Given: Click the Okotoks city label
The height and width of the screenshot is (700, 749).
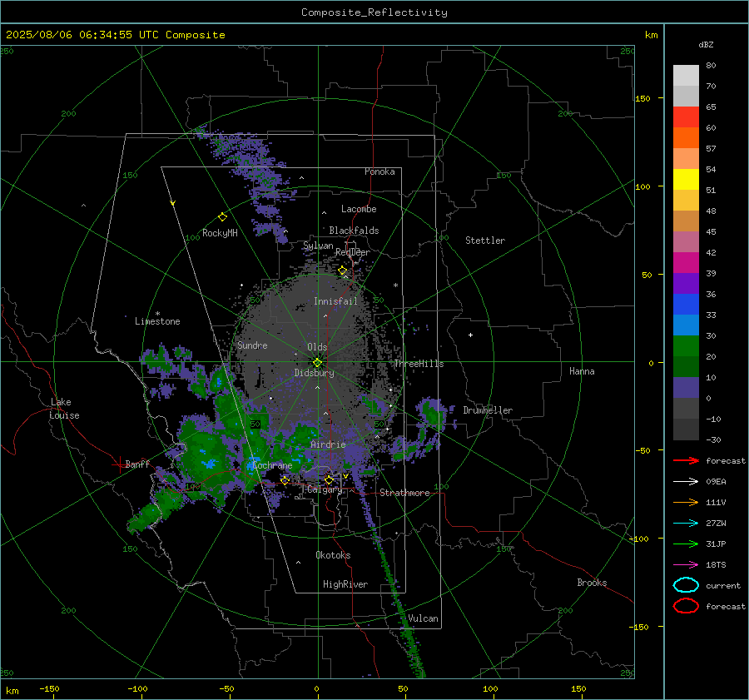Looking at the screenshot, I should pos(333,555).
